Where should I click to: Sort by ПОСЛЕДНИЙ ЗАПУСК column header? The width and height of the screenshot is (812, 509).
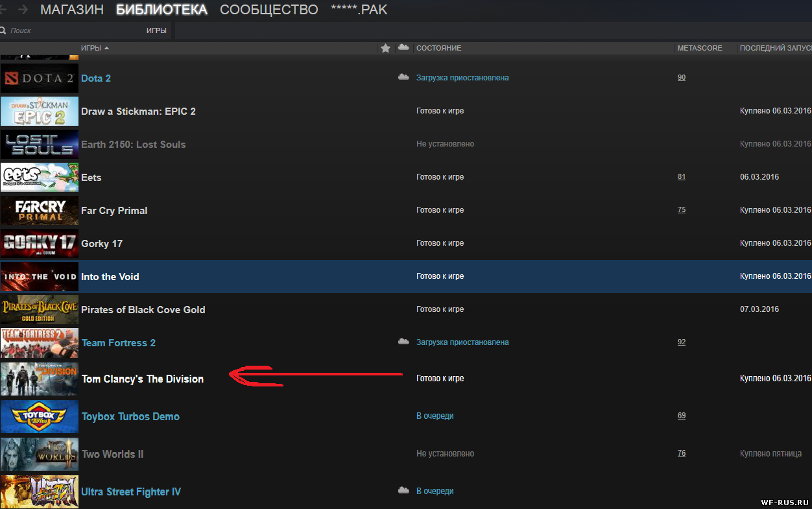776,48
